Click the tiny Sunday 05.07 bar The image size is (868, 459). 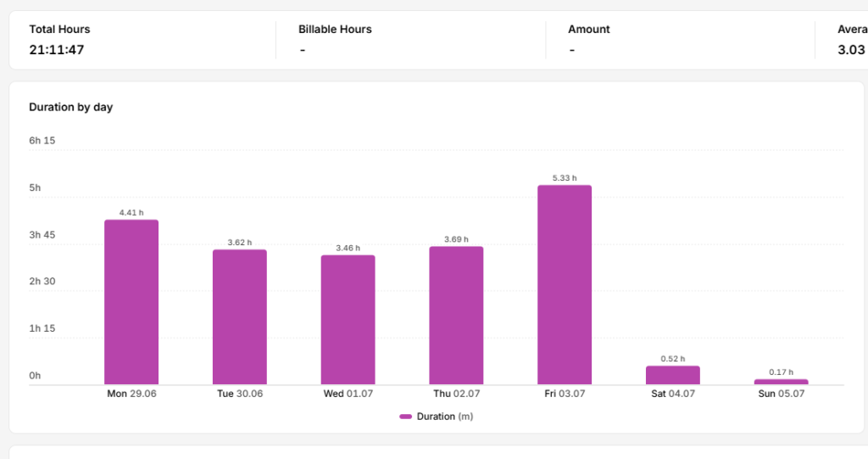coord(781,382)
